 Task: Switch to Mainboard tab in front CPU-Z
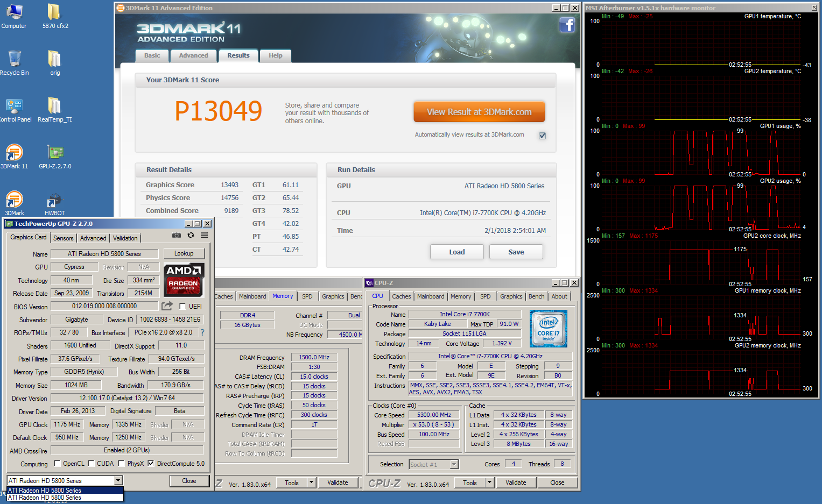pyautogui.click(x=431, y=296)
